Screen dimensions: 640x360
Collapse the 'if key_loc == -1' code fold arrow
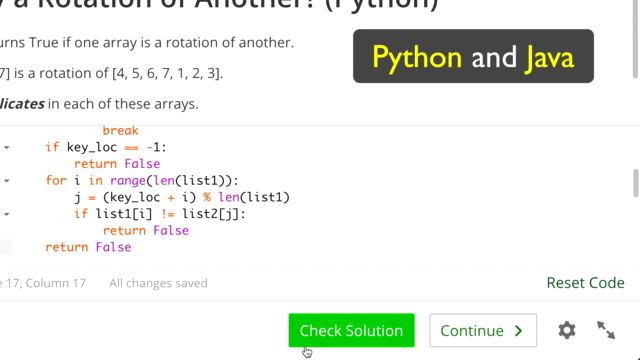click(7, 147)
